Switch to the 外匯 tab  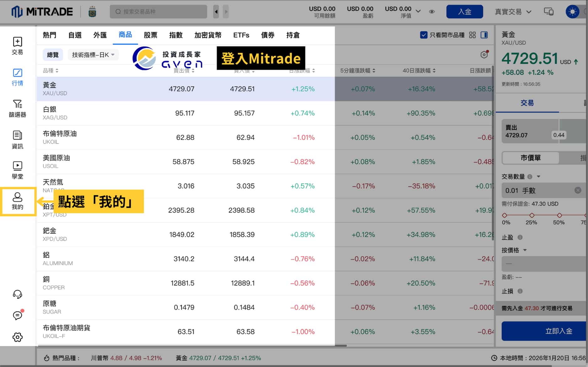pos(99,35)
